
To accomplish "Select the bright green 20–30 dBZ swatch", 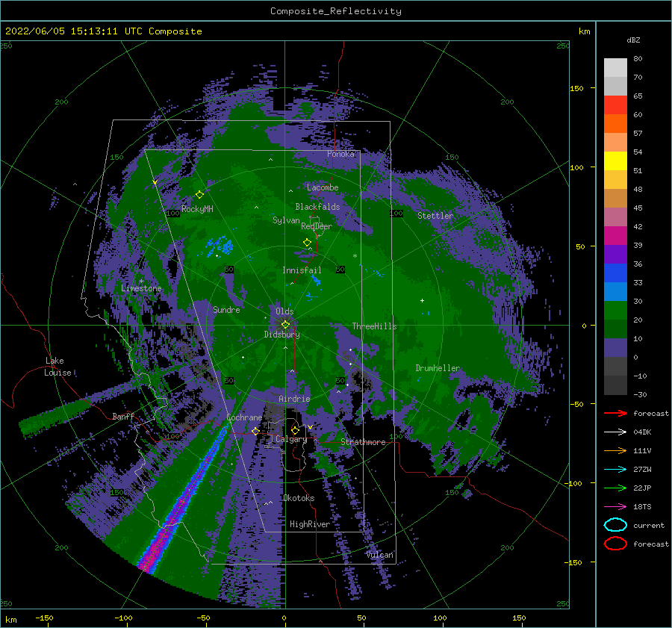I will tap(615, 310).
